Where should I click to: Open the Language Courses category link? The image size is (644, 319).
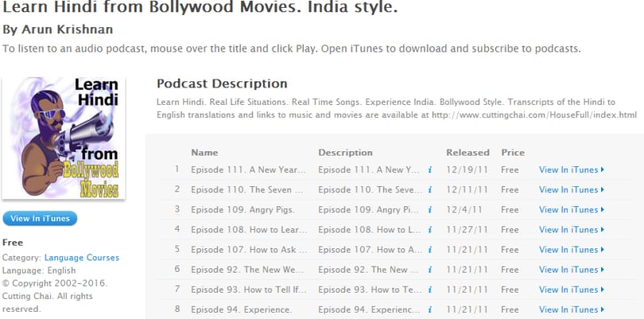82,258
